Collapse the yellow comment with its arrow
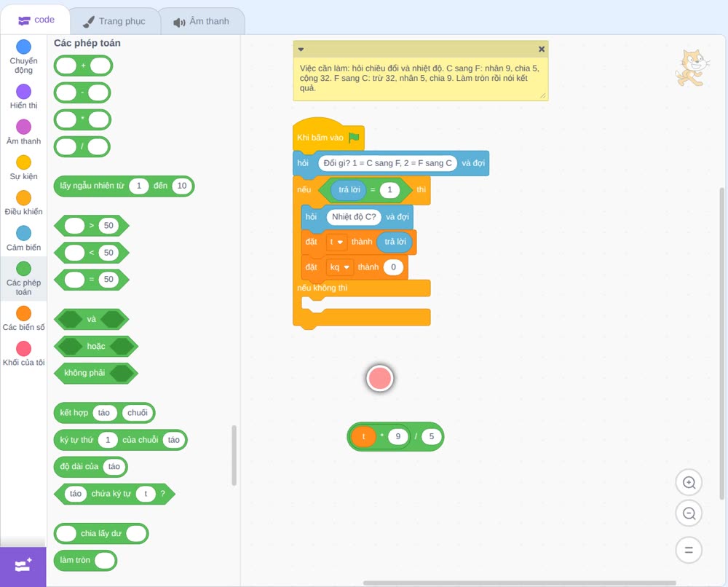Screen dimensions: 728x587 pos(301,50)
